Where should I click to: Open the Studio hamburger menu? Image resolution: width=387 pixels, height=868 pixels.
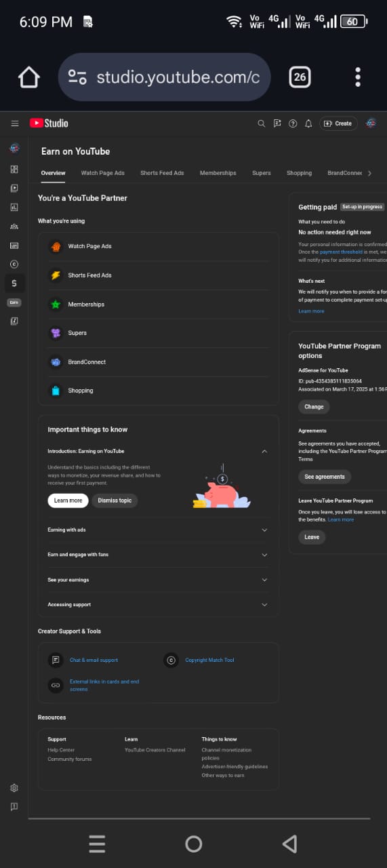point(14,123)
